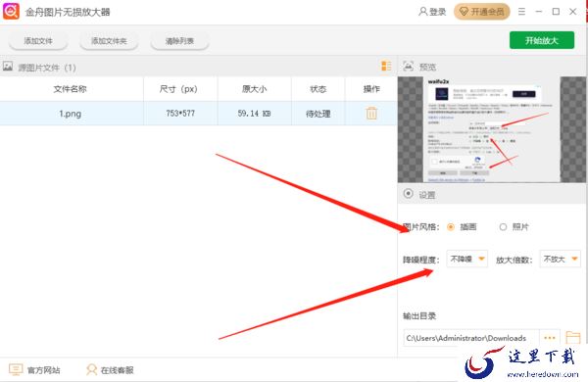
Task: Open the 开通会员 membership button
Action: pyautogui.click(x=482, y=12)
